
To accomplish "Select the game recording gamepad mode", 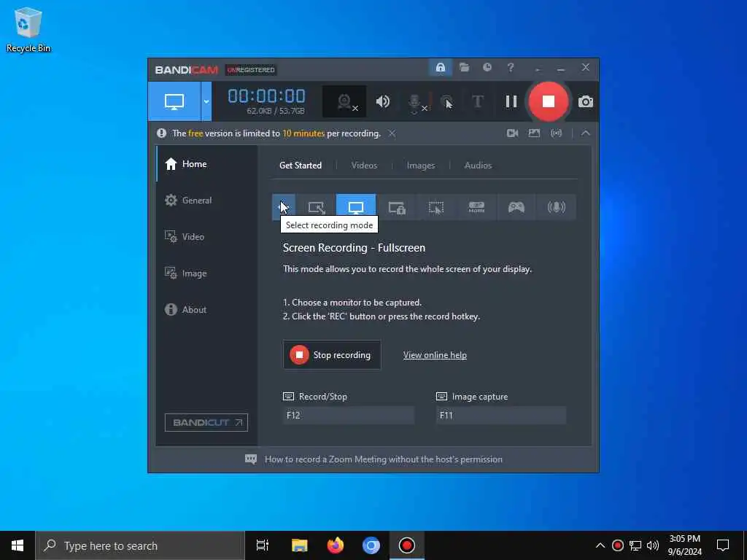I will click(516, 207).
